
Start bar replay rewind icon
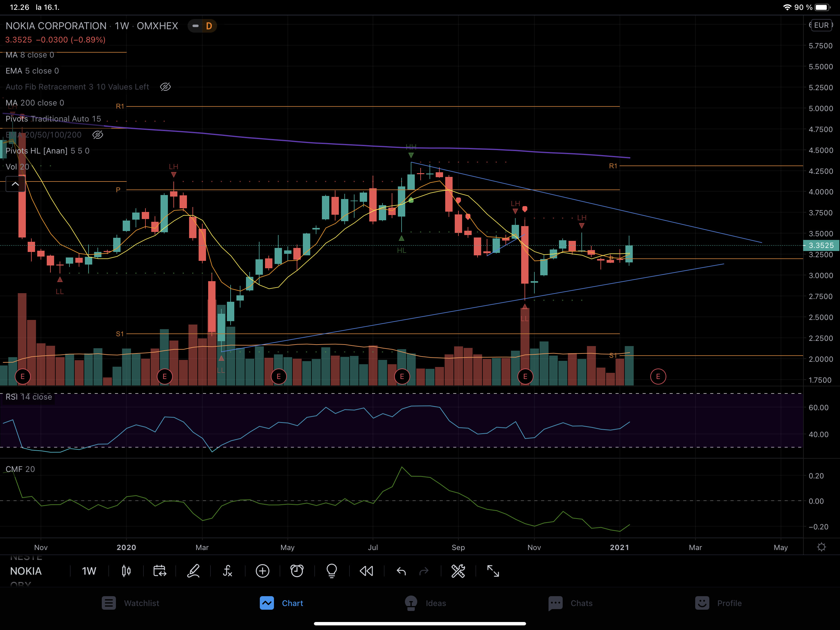[367, 571]
